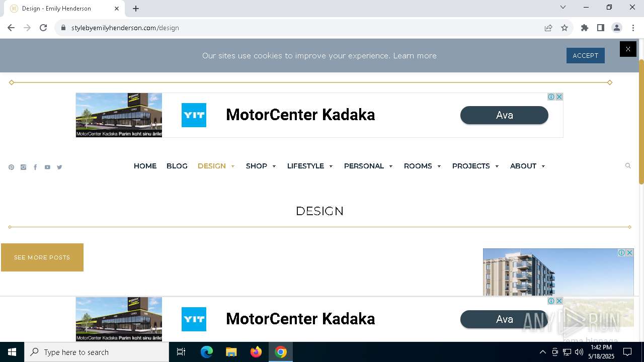The image size is (644, 362).
Task: Open the PERSONAL menu item
Action: pyautogui.click(x=364, y=166)
